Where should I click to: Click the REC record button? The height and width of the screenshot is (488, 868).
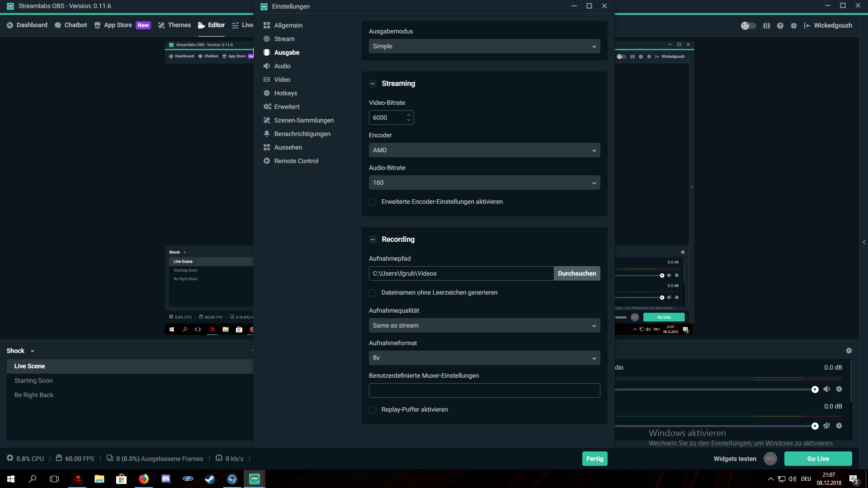[x=770, y=459]
